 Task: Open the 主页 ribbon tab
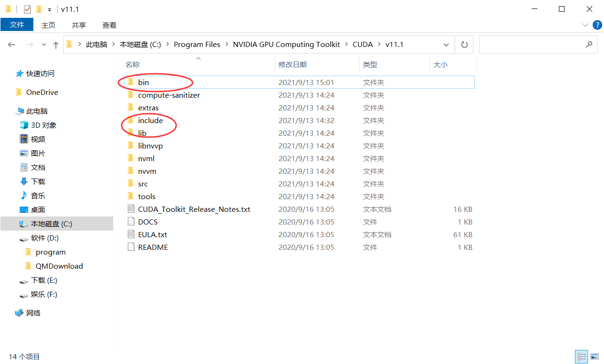point(48,25)
